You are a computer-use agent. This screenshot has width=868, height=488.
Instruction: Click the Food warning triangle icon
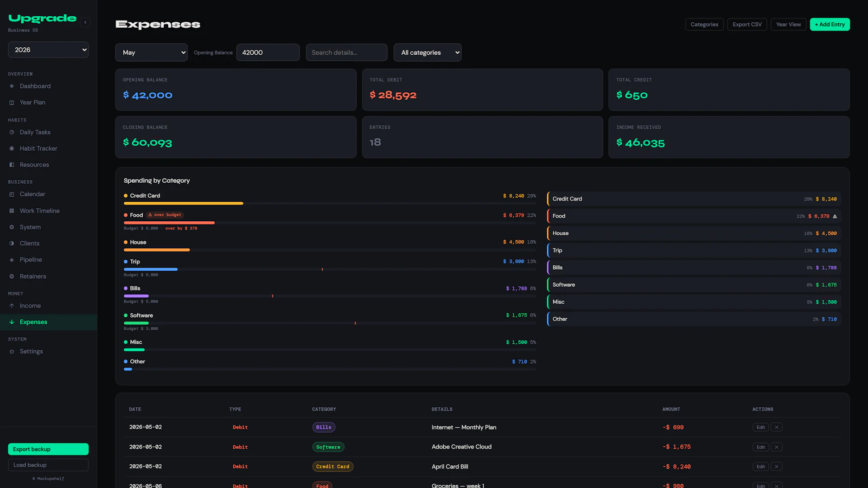[835, 216]
